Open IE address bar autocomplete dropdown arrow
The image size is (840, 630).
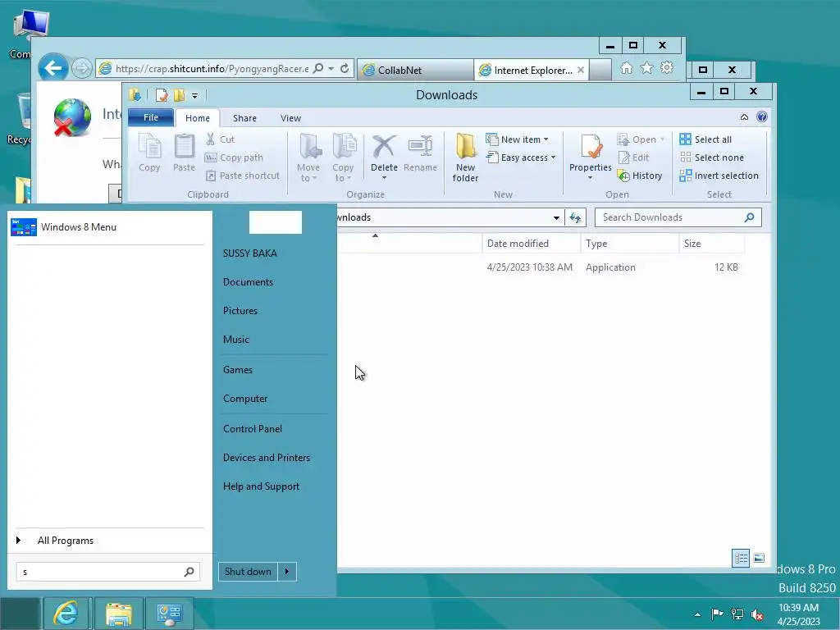(331, 69)
